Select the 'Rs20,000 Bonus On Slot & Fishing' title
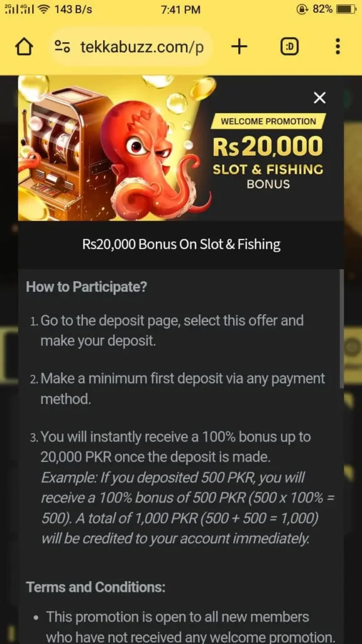 (182, 245)
